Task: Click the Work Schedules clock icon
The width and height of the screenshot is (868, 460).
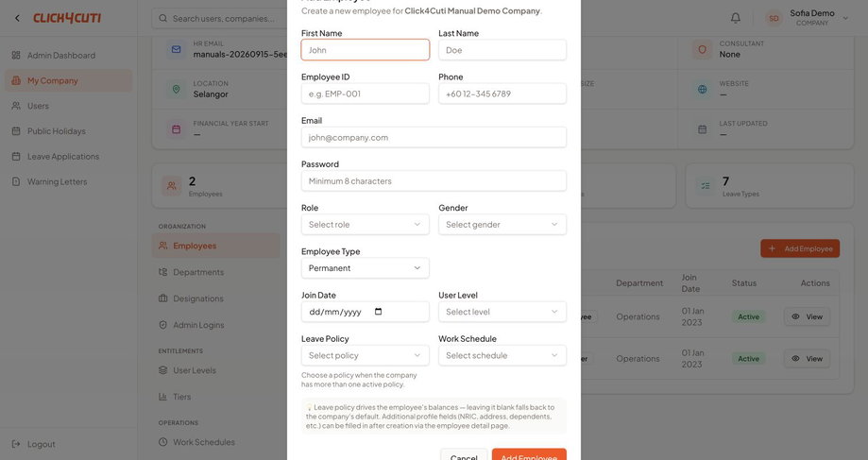Action: pos(162,442)
